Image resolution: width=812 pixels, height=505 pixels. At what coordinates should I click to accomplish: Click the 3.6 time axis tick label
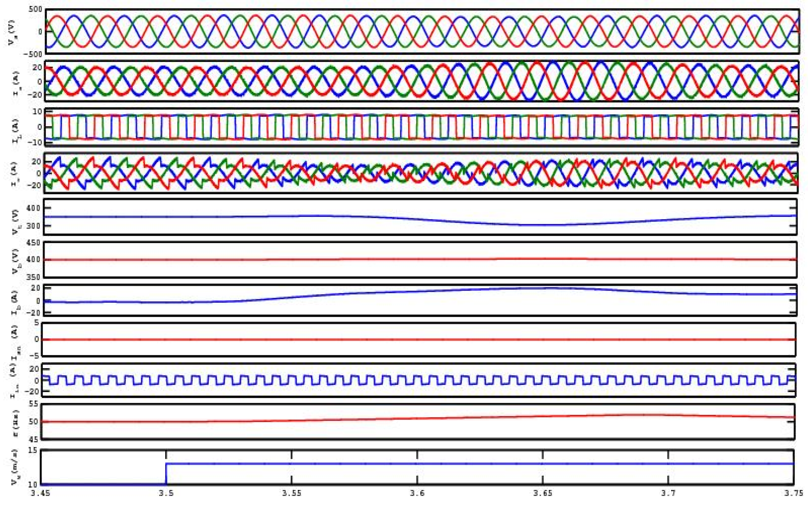point(417,493)
